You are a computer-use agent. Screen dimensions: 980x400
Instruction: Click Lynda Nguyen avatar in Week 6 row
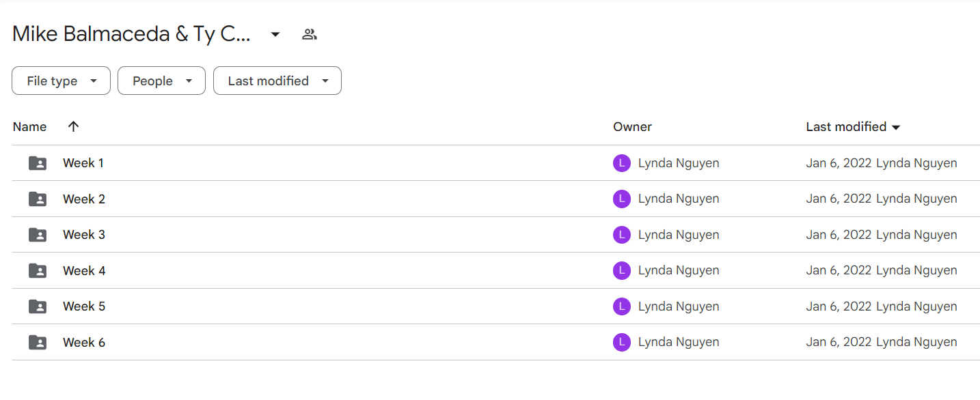click(622, 342)
